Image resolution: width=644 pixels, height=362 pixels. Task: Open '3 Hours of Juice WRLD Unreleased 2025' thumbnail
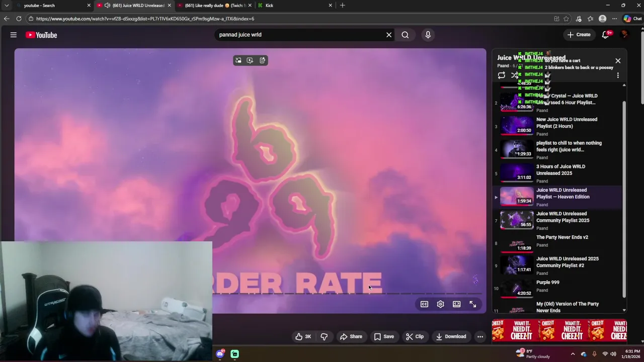(517, 172)
